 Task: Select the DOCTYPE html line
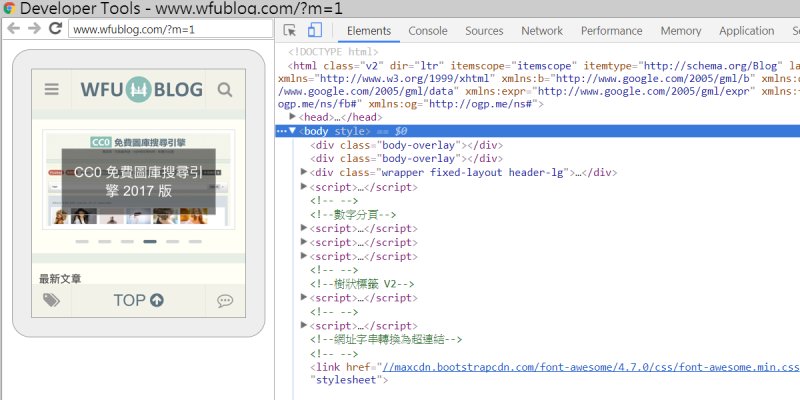pos(333,52)
